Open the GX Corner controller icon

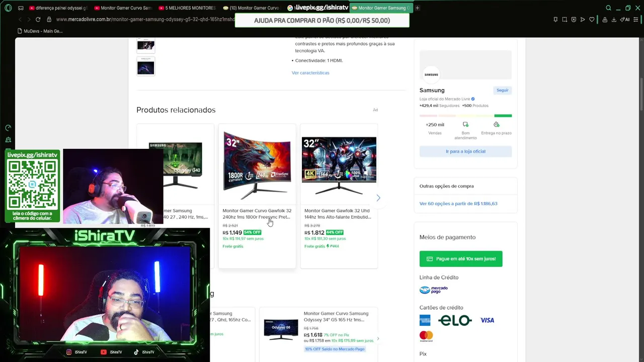[x=21, y=8]
